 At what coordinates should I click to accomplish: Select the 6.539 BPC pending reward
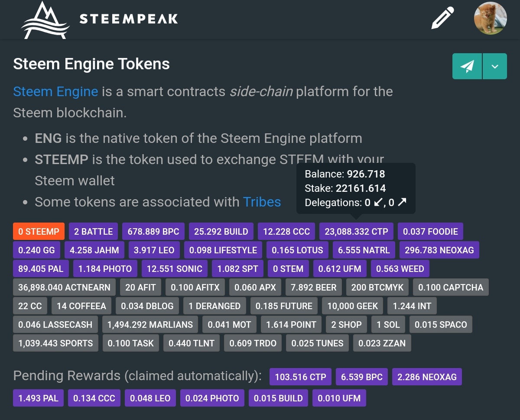click(361, 377)
